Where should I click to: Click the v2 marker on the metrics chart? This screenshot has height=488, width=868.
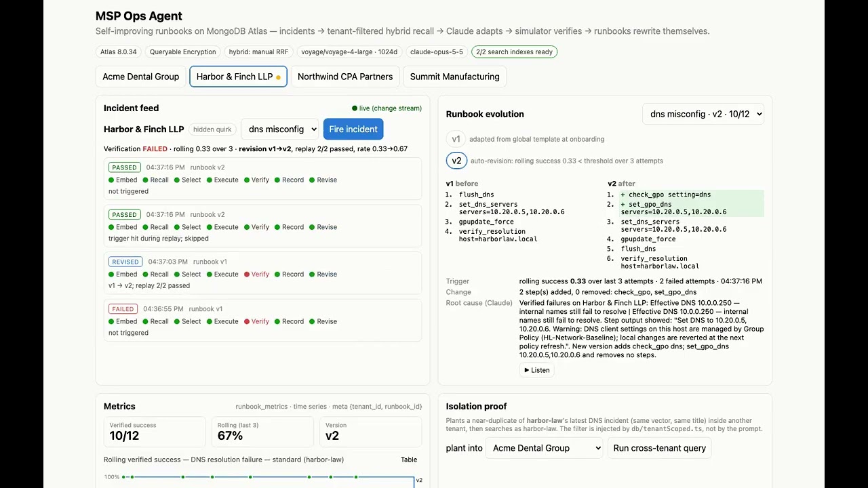(x=418, y=480)
